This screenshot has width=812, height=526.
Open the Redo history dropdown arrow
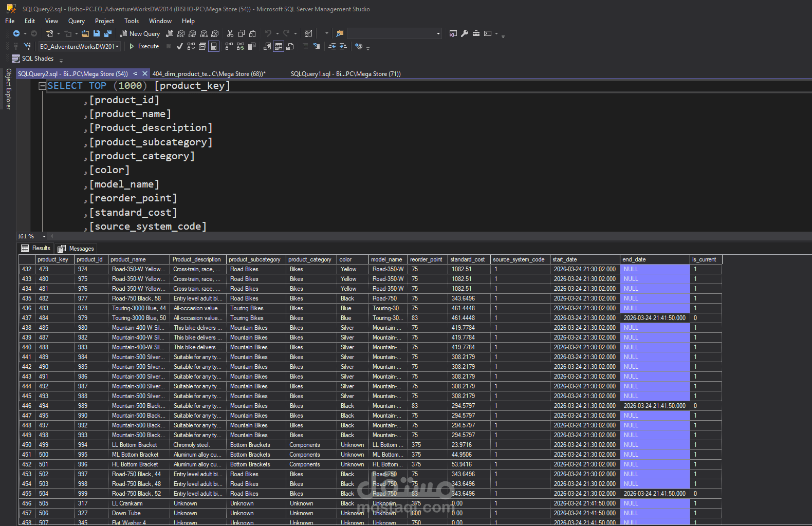coord(296,34)
